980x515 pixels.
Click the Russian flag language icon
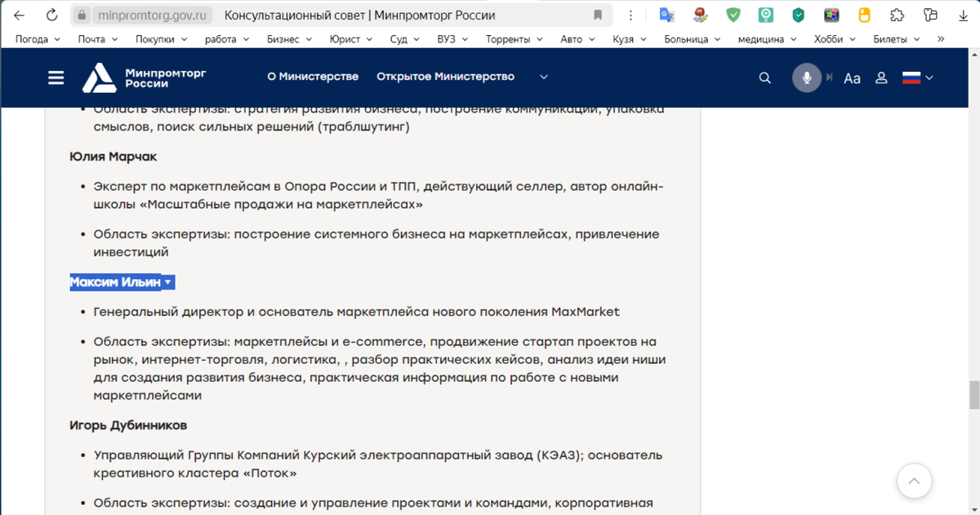pos(911,78)
